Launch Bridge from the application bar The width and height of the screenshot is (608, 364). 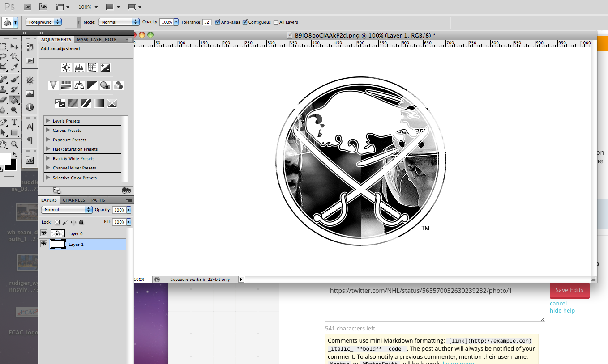pyautogui.click(x=27, y=7)
